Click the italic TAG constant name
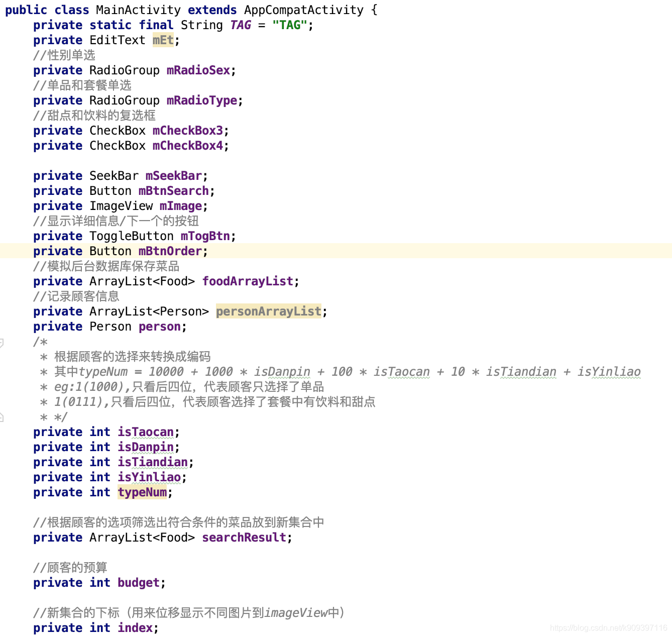 tap(241, 25)
